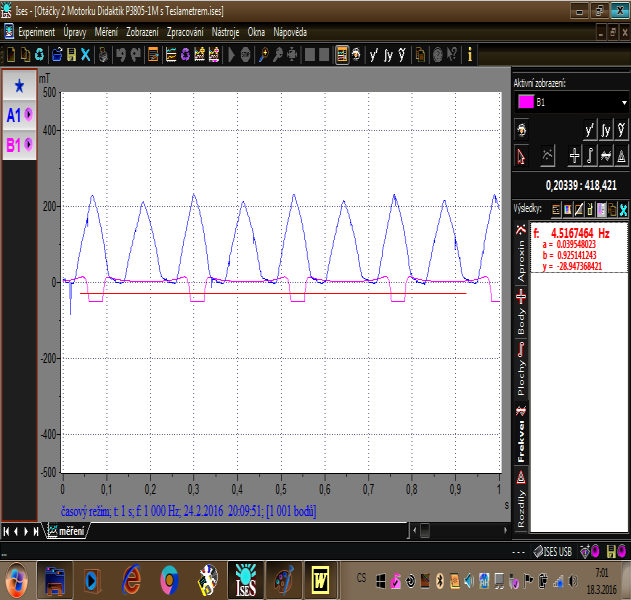Viewport: 631px width, 600px height.
Task: Open the Okna menu
Action: (256, 32)
